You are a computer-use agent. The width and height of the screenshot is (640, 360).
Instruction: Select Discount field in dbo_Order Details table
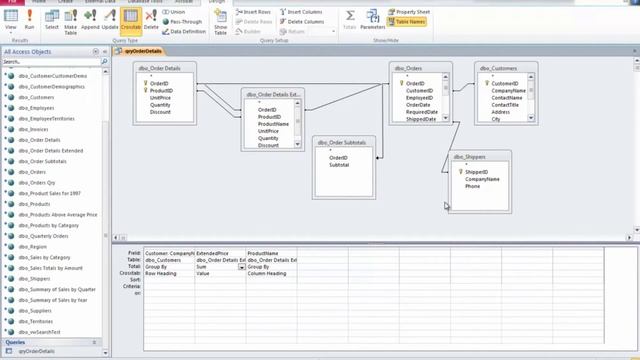tap(160, 112)
